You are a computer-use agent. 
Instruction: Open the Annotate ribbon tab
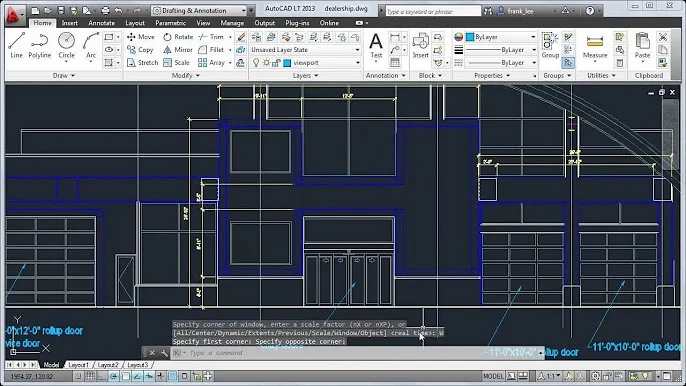[x=102, y=23]
